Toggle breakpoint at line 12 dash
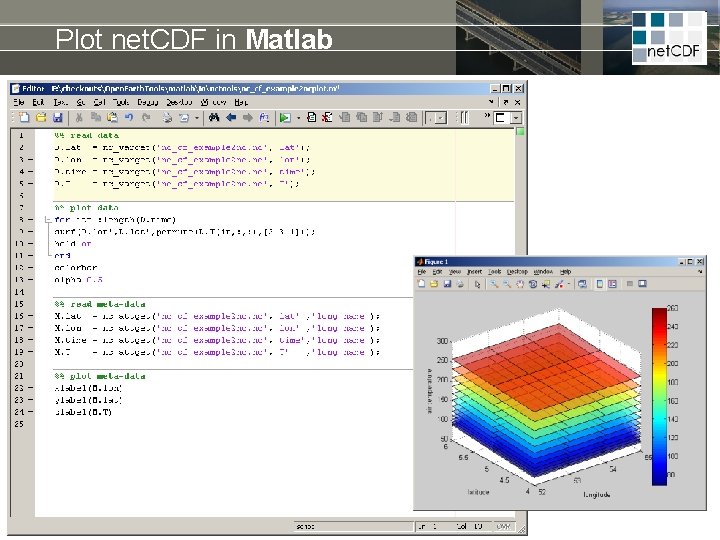This screenshot has height=540, width=720. pyautogui.click(x=30, y=268)
